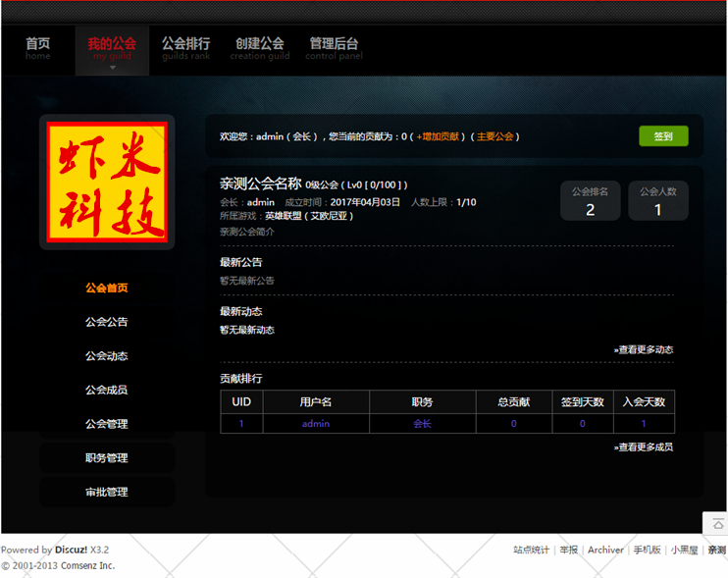The width and height of the screenshot is (728, 578).
Task: Select 职务管理 in the sidebar
Action: pyautogui.click(x=106, y=458)
